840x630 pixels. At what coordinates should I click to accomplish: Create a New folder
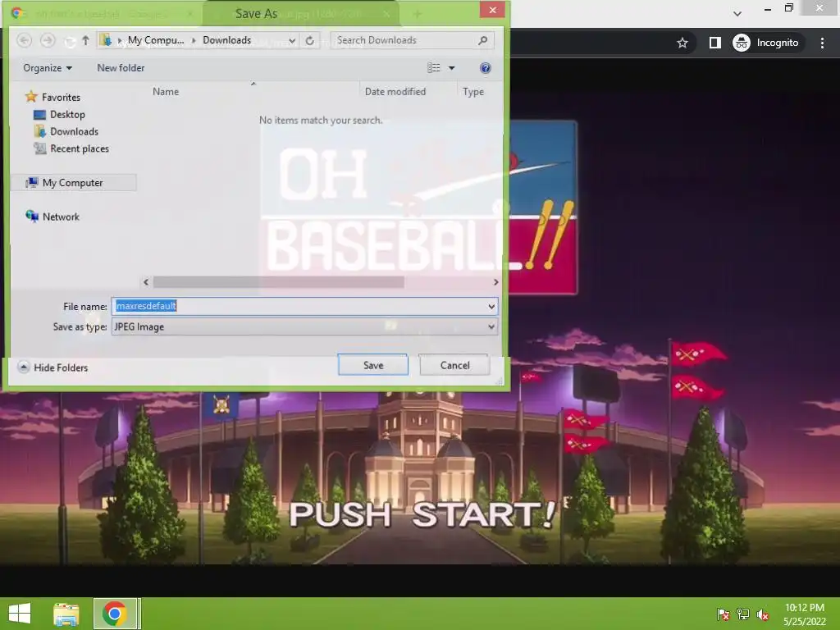click(121, 68)
